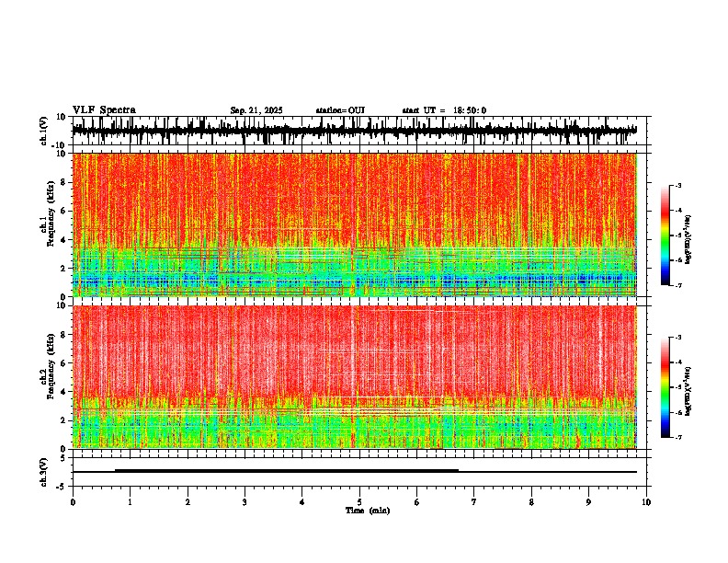Image resolution: width=728 pixels, height=563 pixels.
Task: Click the "1" tick label on time axis
Action: tap(131, 502)
